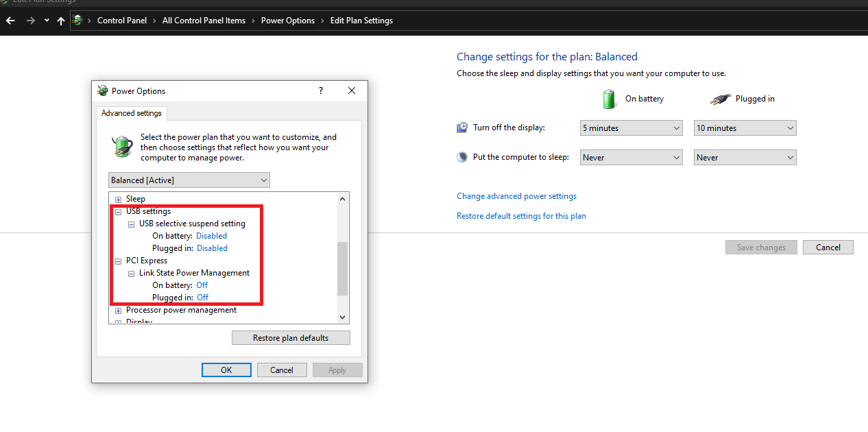This screenshot has height=432, width=868.
Task: Select the Sleep tree item text
Action: [136, 199]
